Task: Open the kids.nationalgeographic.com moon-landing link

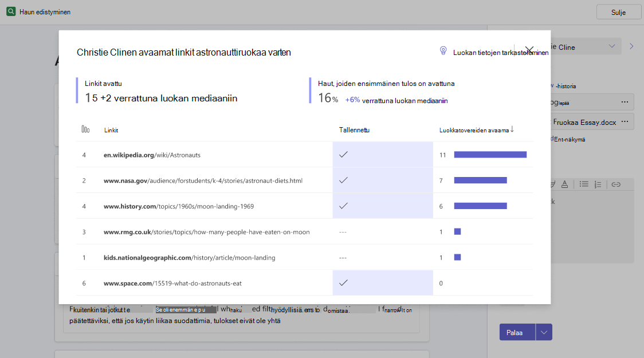Action: [x=189, y=257]
